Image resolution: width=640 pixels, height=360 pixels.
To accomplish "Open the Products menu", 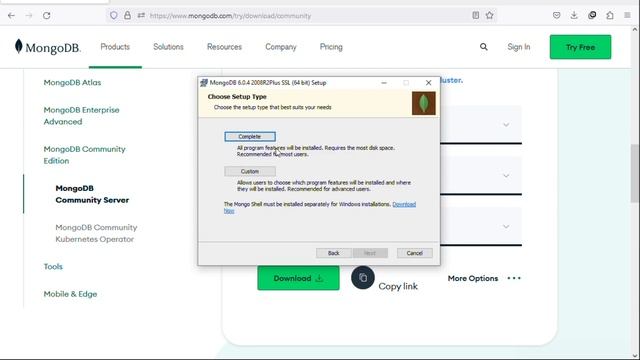I will [x=115, y=47].
